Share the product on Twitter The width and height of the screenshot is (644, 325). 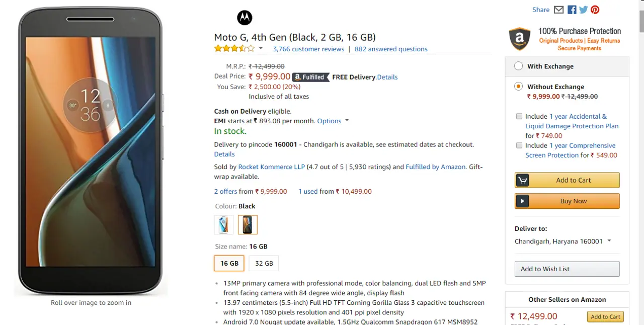(x=583, y=10)
